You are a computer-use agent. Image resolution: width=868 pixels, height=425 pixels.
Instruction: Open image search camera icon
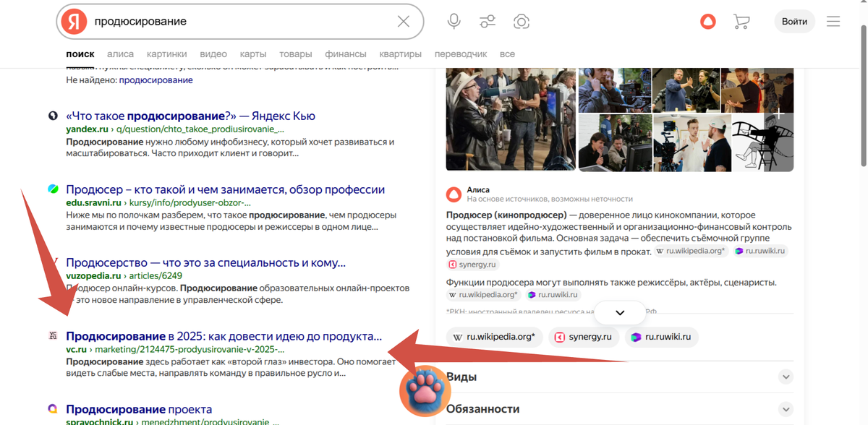(521, 22)
